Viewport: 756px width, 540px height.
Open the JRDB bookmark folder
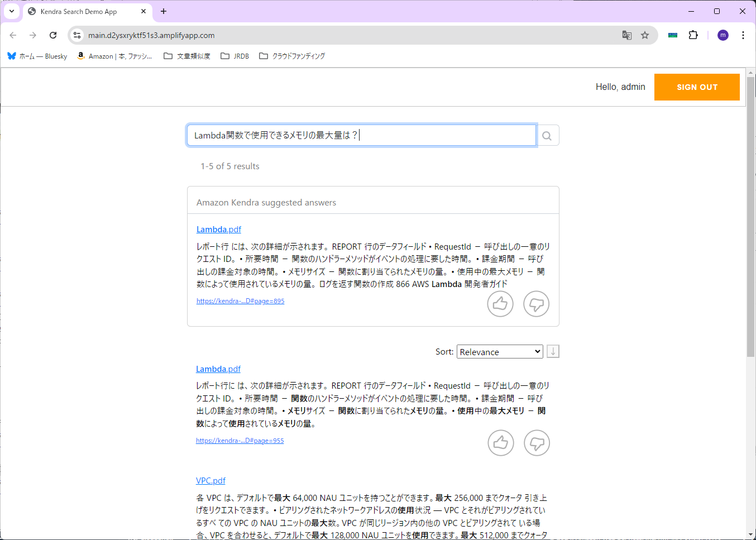tap(235, 56)
